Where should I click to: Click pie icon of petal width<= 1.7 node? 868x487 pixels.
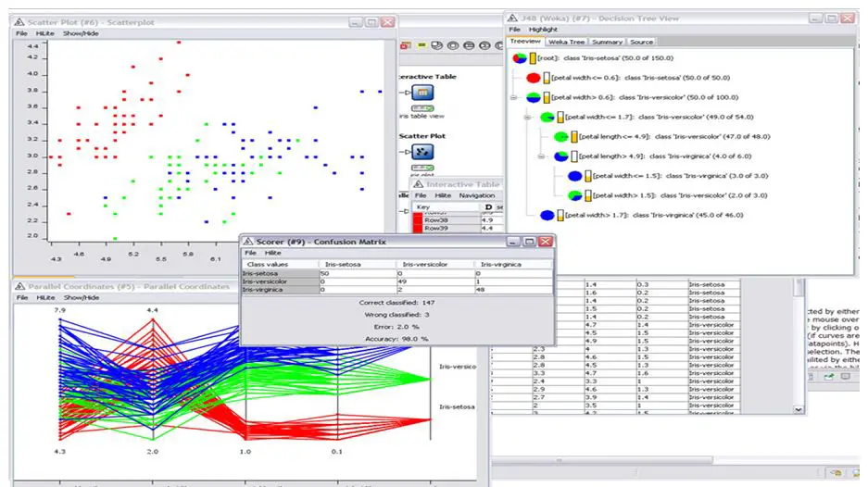547,117
